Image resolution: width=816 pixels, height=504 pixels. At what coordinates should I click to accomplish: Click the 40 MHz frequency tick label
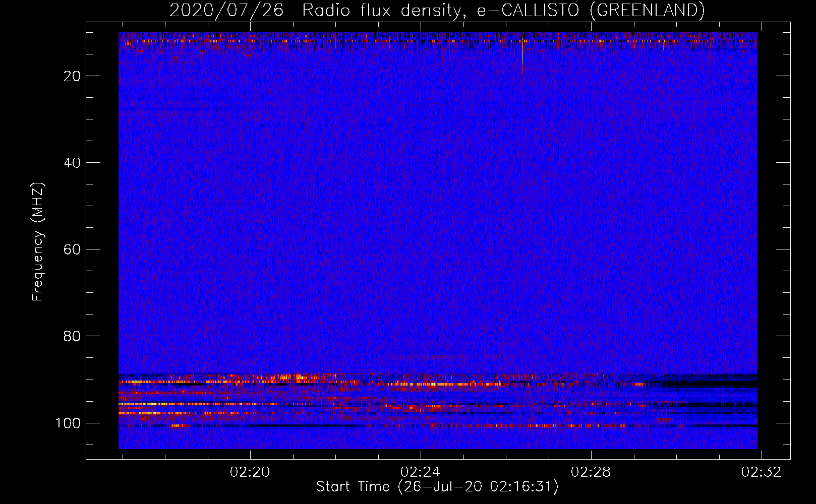72,163
